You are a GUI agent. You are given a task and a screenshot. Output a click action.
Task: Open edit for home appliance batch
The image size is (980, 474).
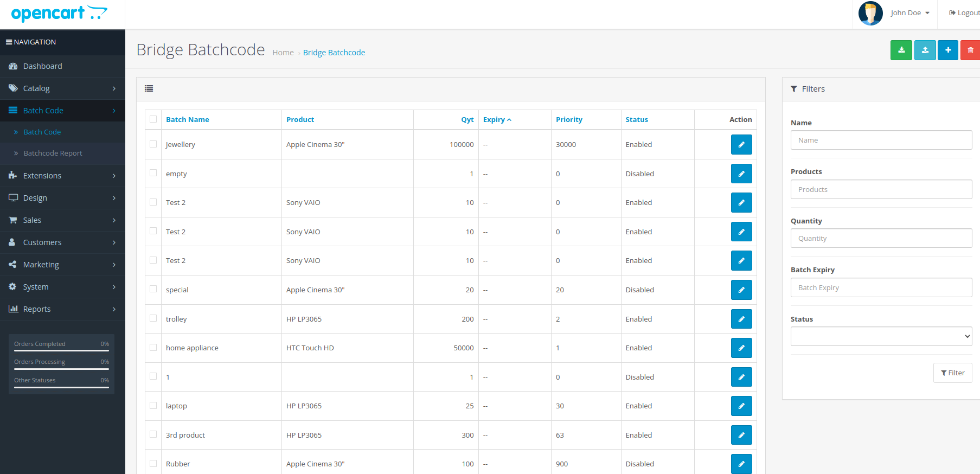pos(741,348)
